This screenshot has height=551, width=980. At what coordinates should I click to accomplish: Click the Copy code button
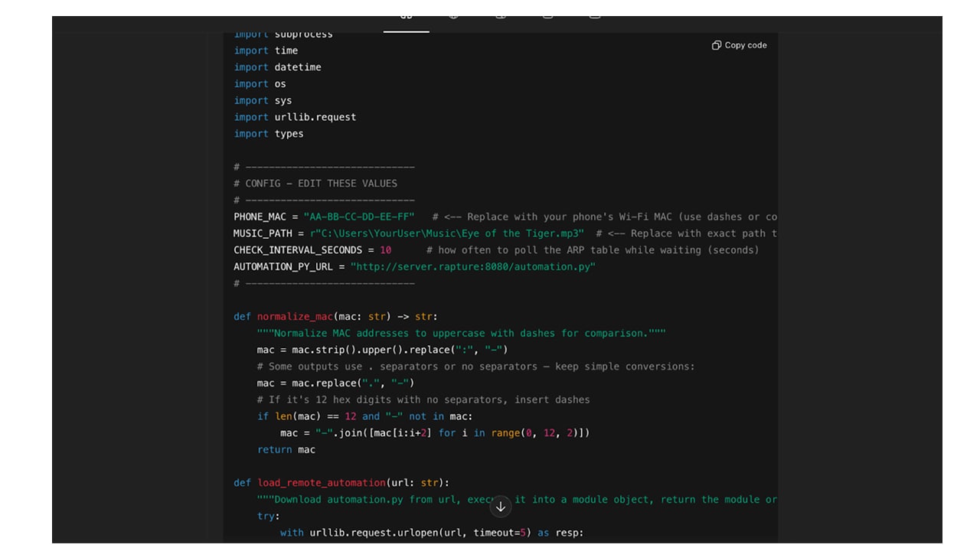coord(739,45)
